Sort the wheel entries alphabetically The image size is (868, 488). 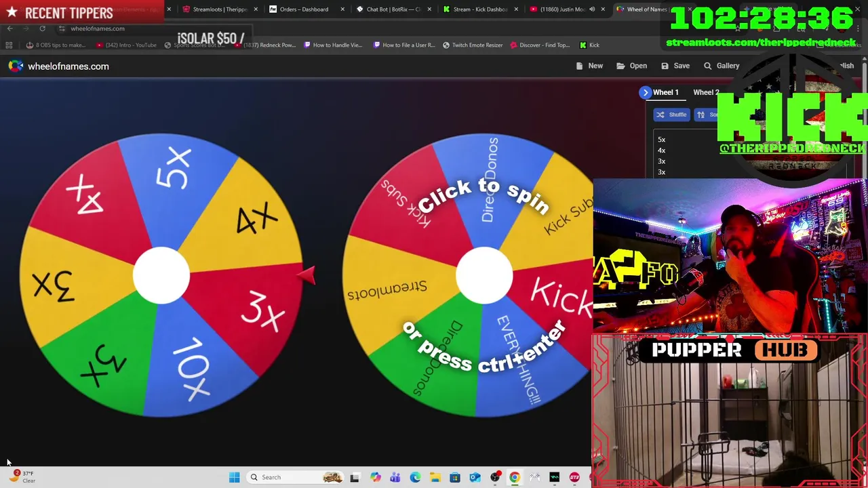point(707,115)
